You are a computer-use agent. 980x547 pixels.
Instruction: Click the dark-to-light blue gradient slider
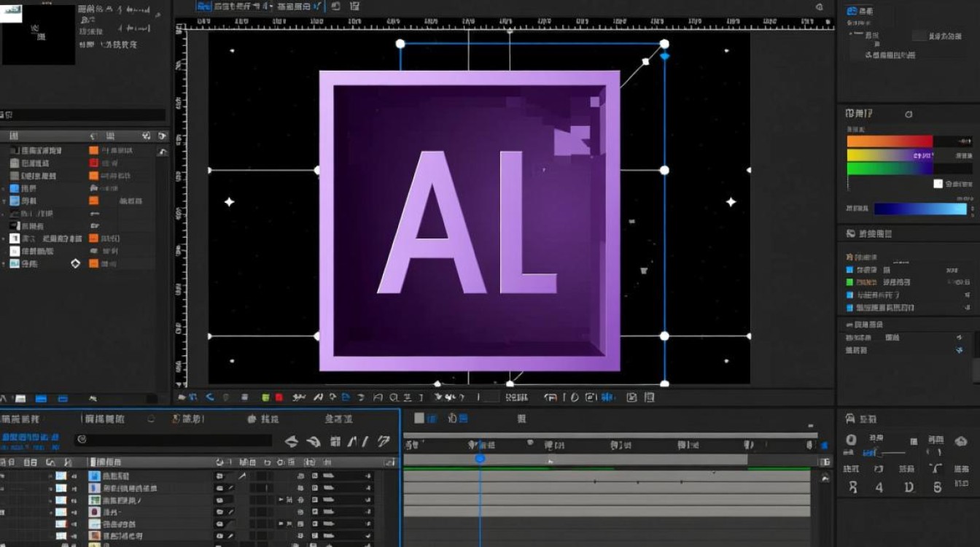[920, 209]
